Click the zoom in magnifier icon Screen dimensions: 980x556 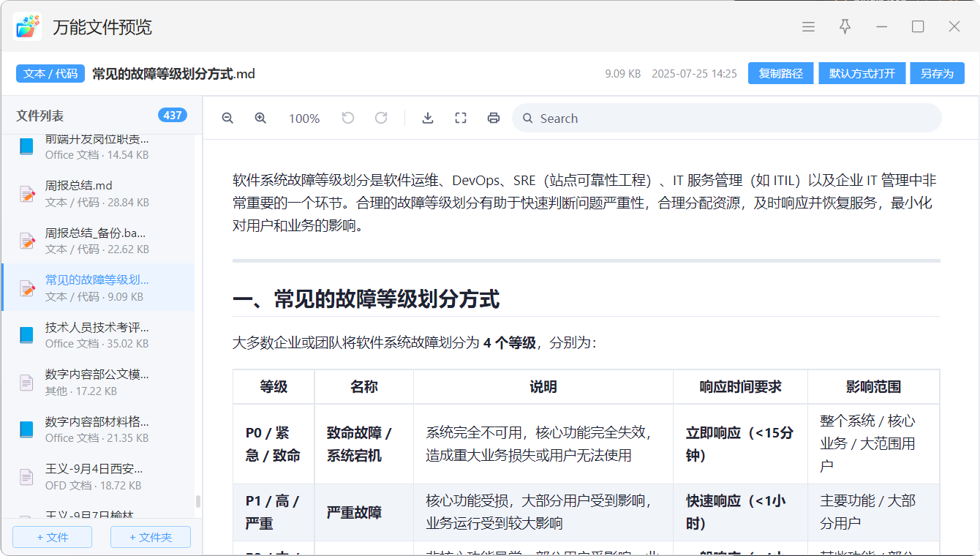pyautogui.click(x=260, y=119)
